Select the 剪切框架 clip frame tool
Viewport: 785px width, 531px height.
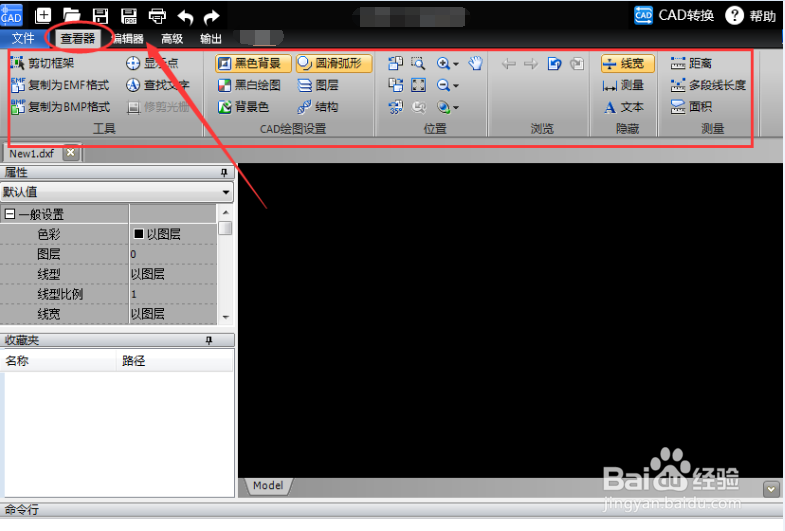pos(43,63)
